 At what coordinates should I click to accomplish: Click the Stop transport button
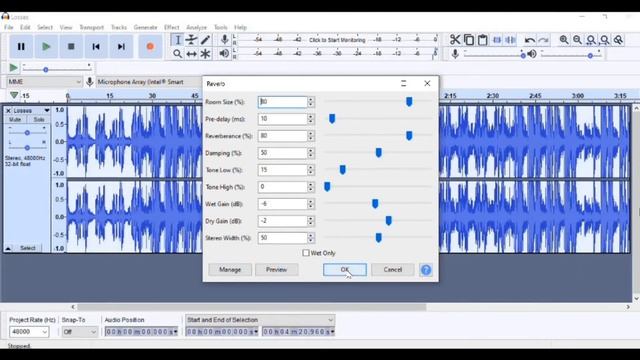pyautogui.click(x=71, y=47)
